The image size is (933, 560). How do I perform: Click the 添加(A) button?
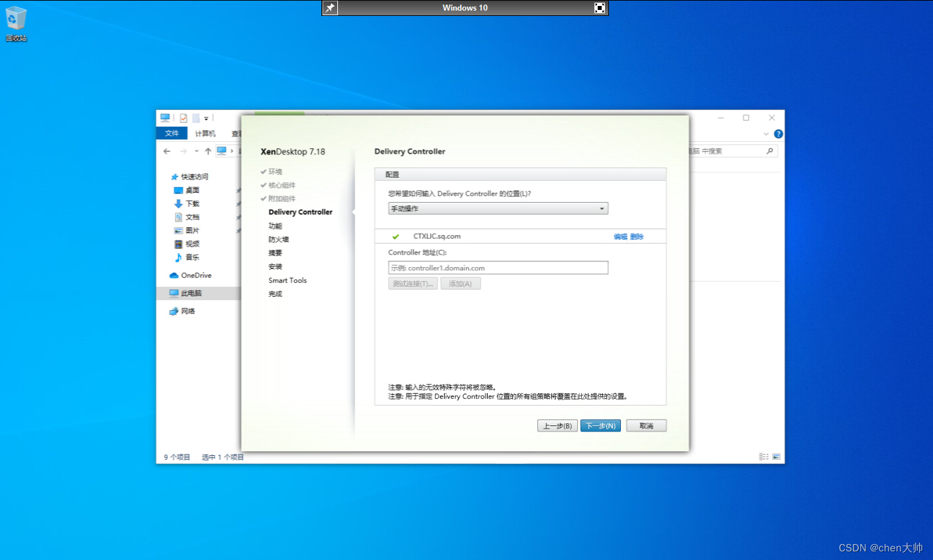(461, 284)
